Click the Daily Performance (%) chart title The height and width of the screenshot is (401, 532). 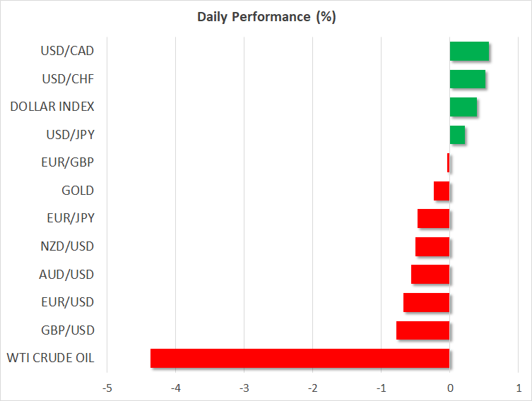coord(266,17)
